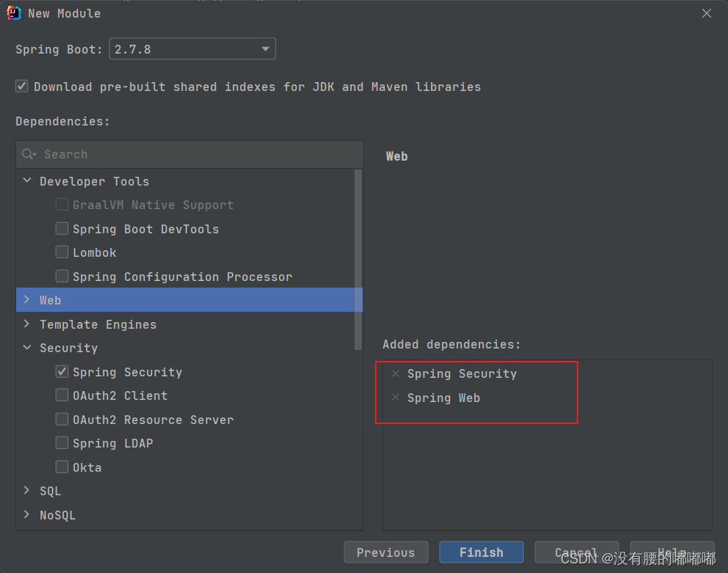Check OAuth2 Client dependency
This screenshot has width=728, height=573.
62,395
